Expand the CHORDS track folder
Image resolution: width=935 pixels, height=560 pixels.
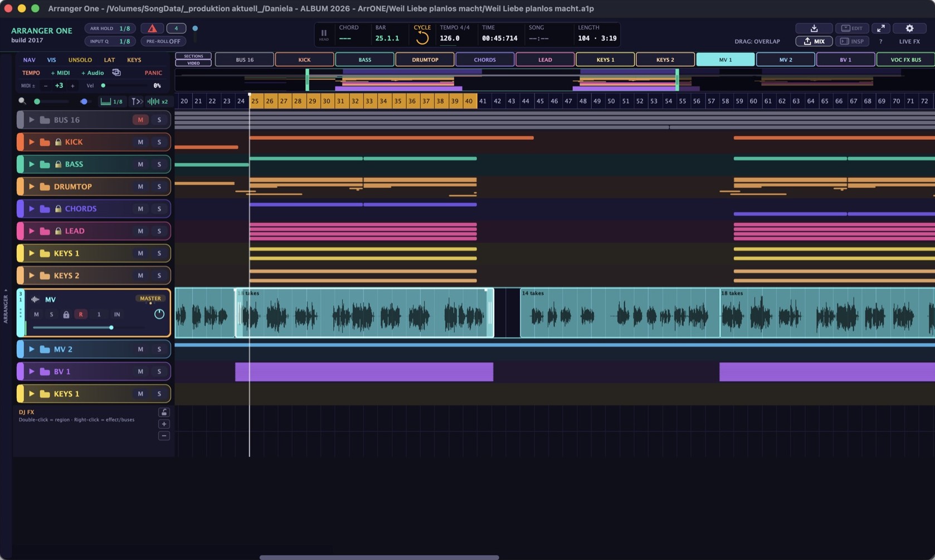click(32, 209)
